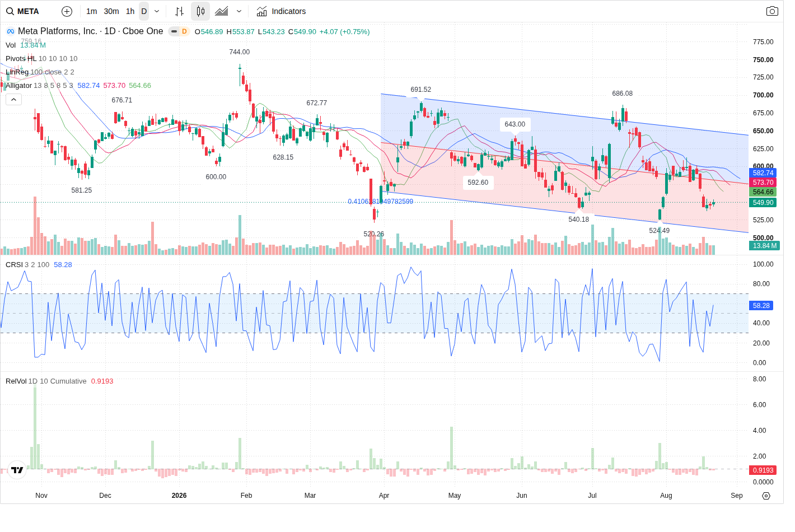795x532 pixels.
Task: Click the Apr label on the time axis
Action: pos(384,496)
